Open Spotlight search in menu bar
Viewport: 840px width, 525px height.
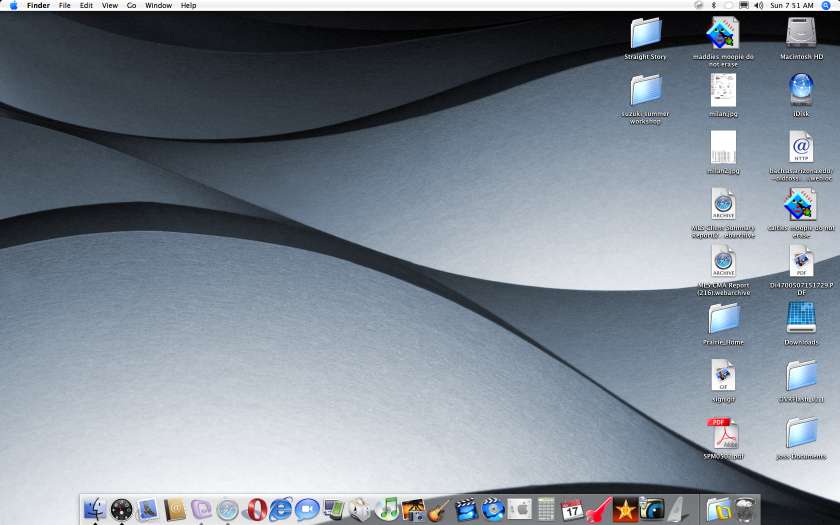(x=826, y=5)
